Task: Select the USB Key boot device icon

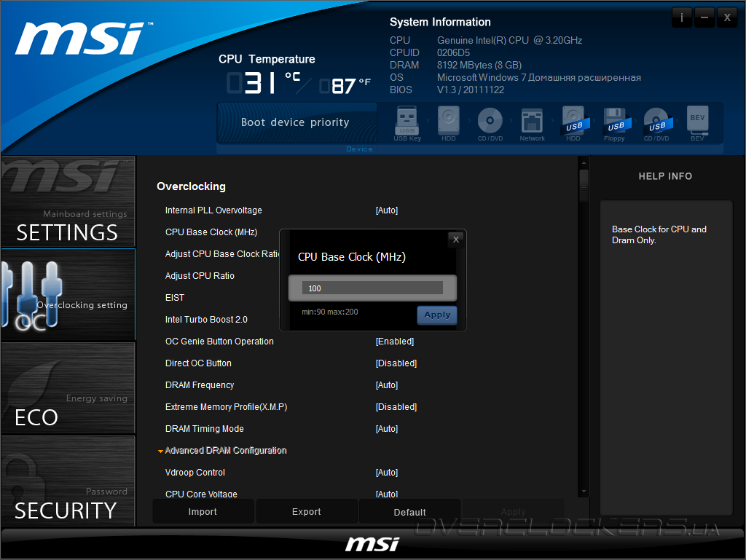Action: coord(407,122)
